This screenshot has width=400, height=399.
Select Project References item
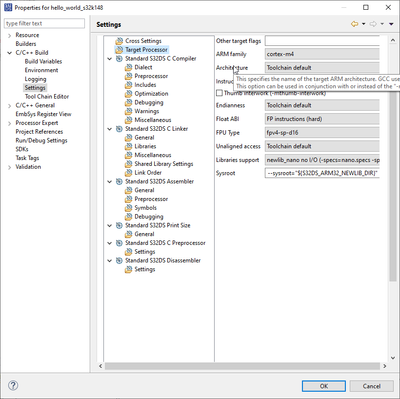pyautogui.click(x=39, y=132)
